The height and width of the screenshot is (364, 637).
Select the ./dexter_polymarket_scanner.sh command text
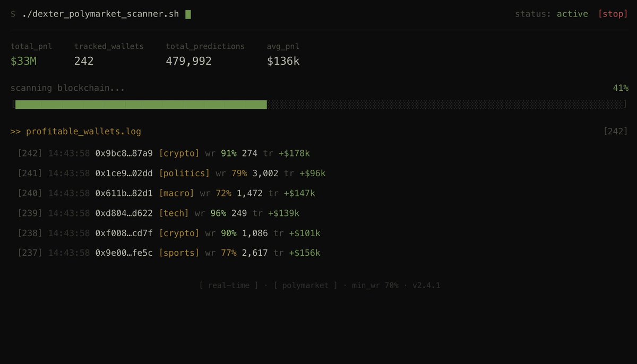101,14
